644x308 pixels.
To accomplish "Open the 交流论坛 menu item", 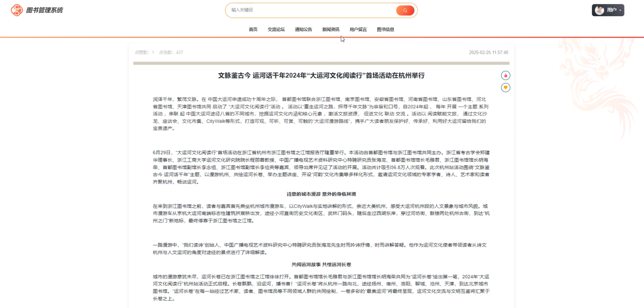I will (276, 30).
